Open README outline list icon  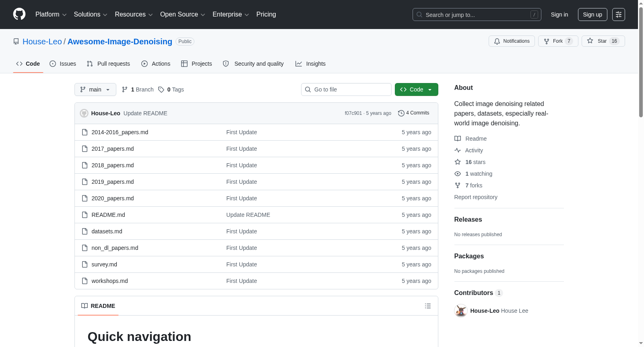coord(428,306)
